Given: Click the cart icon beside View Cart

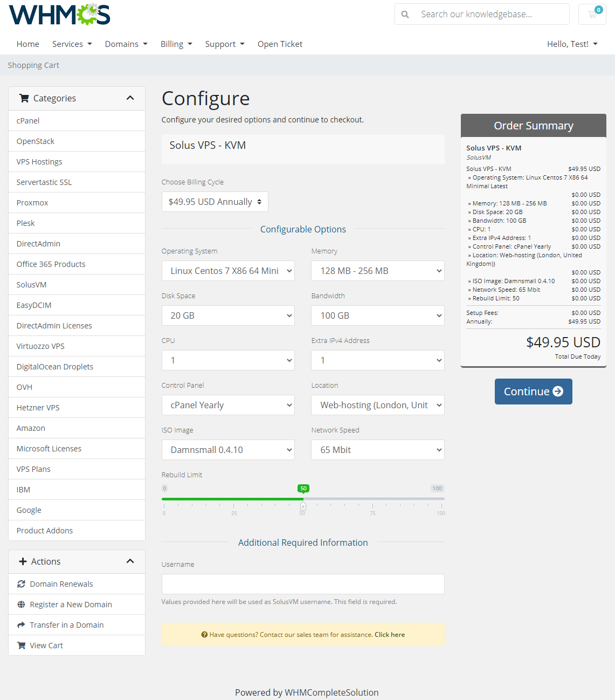Looking at the screenshot, I should coord(22,645).
